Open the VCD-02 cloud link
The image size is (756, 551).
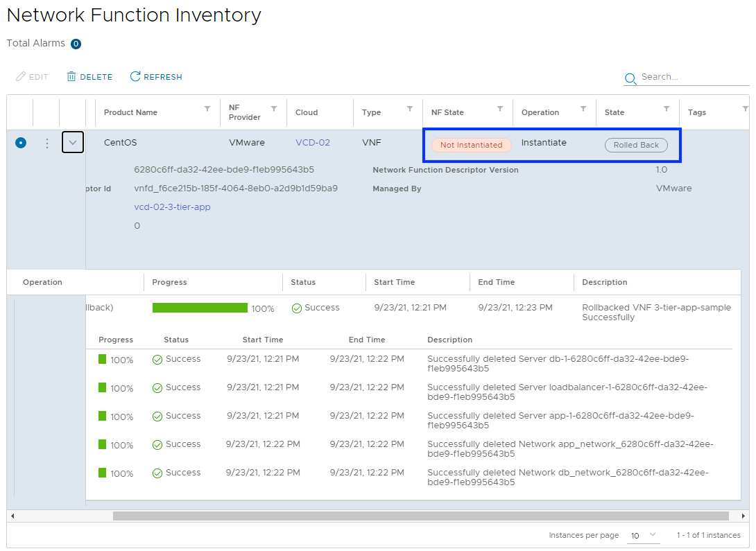point(313,143)
